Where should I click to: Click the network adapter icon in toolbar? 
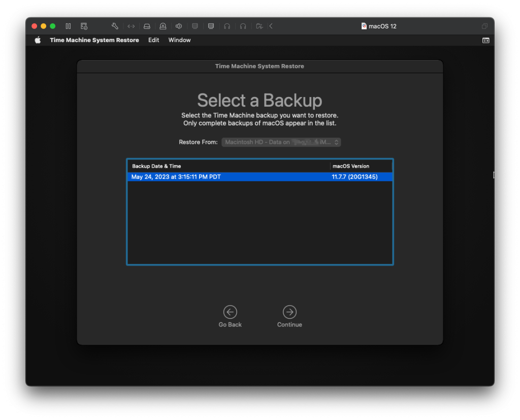(131, 26)
